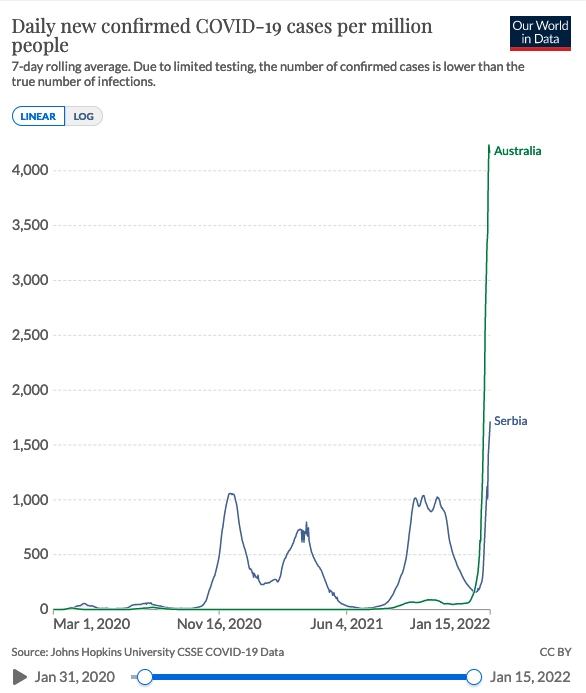This screenshot has height=693, width=586.
Task: Click the Jun 4, 2021 axis label
Action: pyautogui.click(x=346, y=624)
